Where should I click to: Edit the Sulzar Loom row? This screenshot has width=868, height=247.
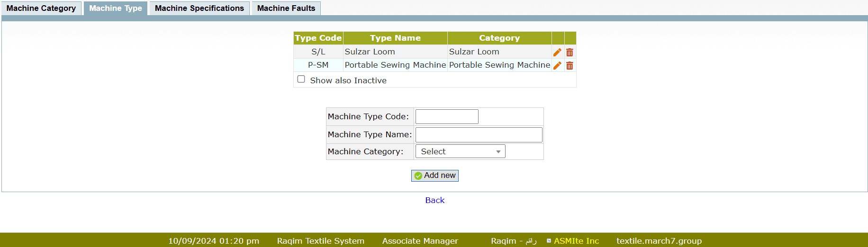click(557, 52)
